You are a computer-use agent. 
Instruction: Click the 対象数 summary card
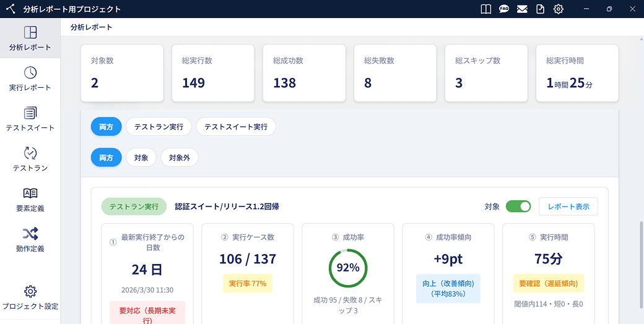point(122,73)
